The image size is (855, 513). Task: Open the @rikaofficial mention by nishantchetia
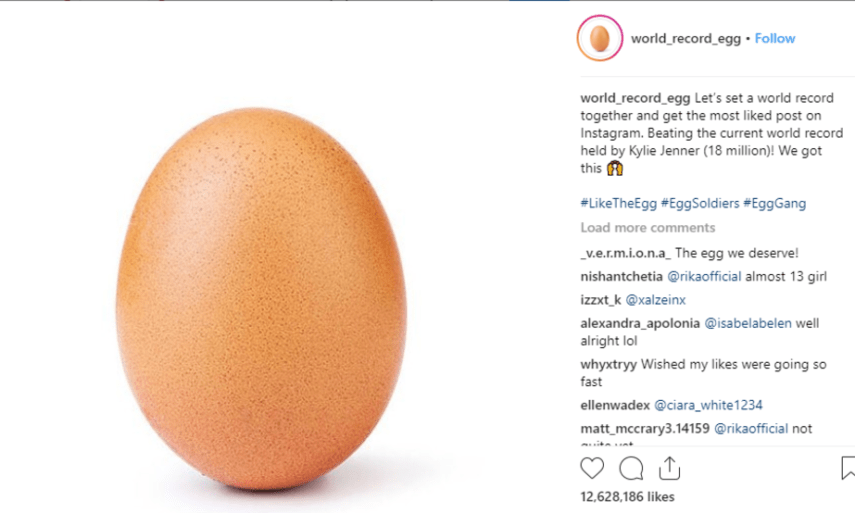click(x=705, y=276)
